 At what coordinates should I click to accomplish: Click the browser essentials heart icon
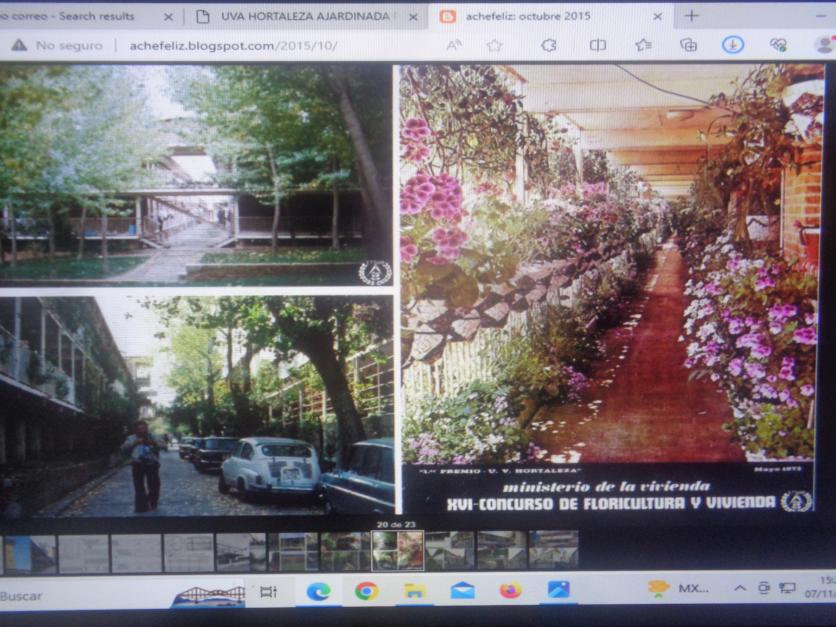778,45
